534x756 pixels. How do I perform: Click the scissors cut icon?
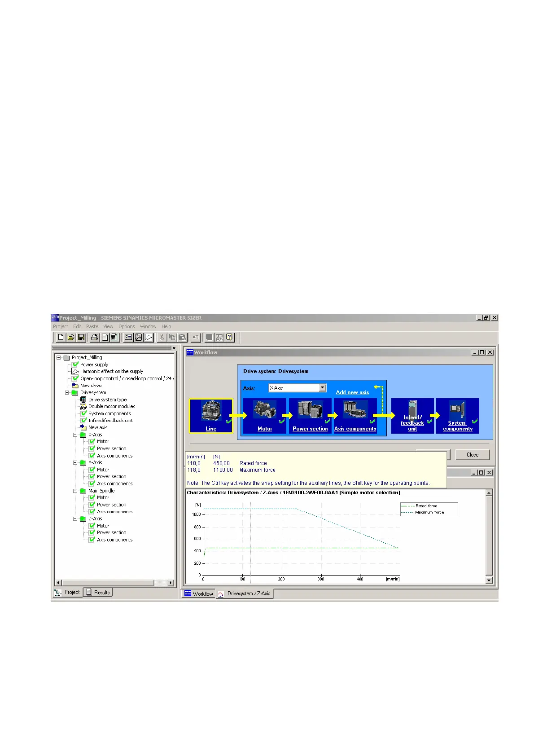click(x=162, y=337)
